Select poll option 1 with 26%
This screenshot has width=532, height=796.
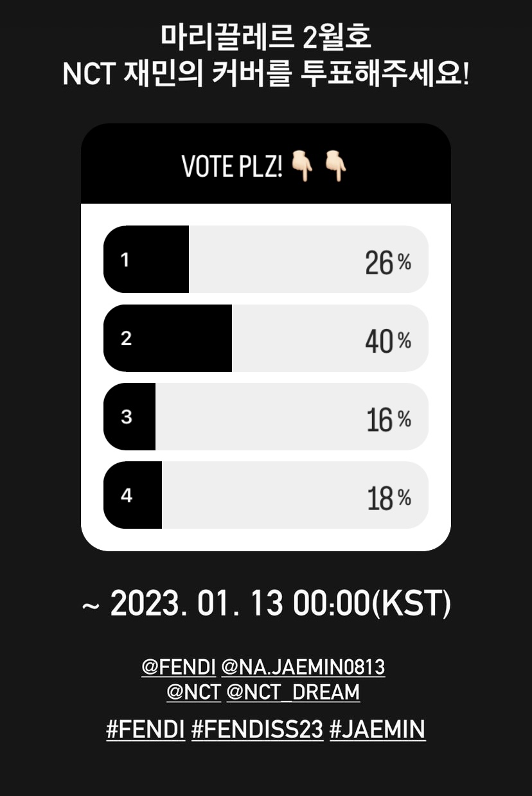[x=265, y=260]
